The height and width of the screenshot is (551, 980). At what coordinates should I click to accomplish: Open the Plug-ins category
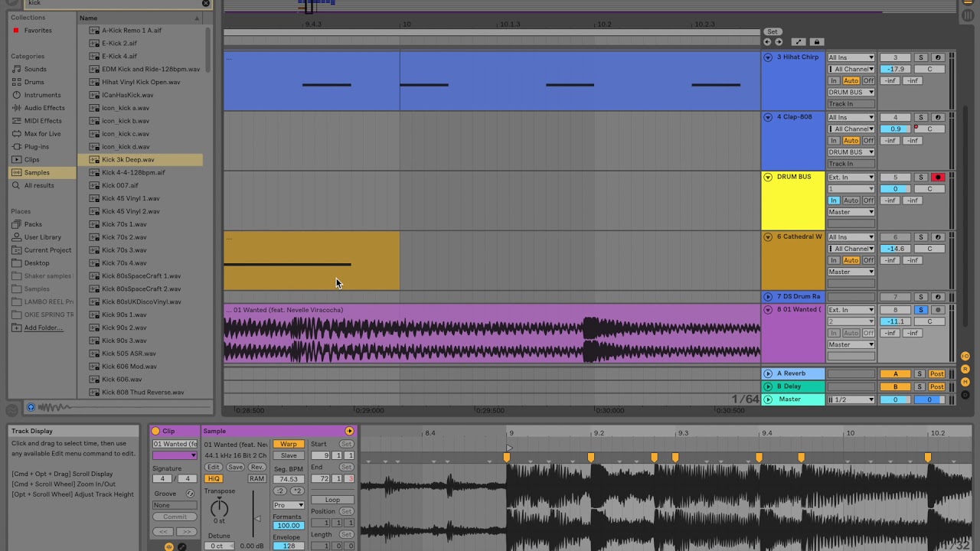[36, 147]
